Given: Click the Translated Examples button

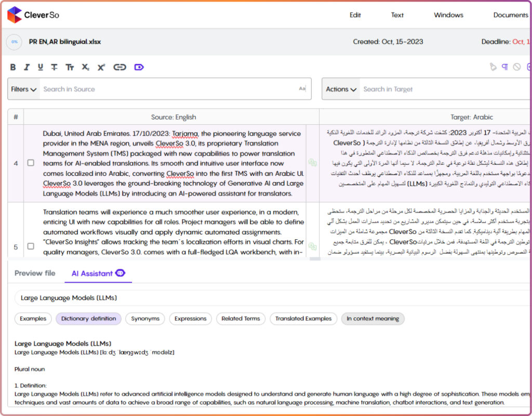Looking at the screenshot, I should tap(303, 319).
